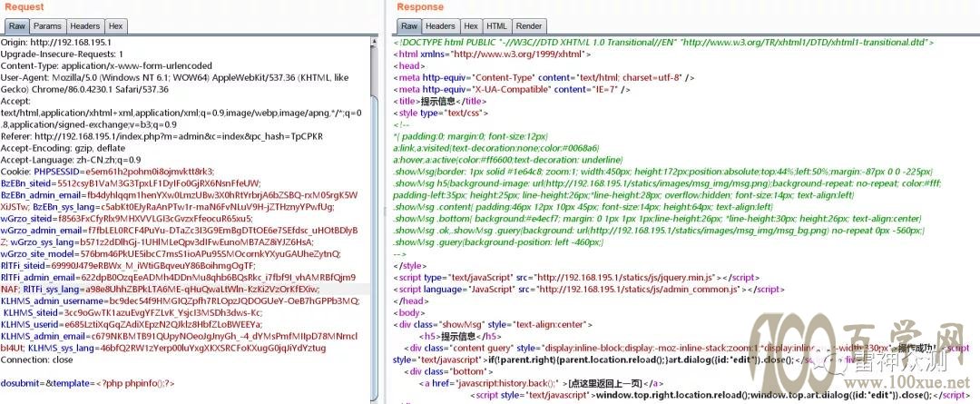Click the KLHMS_userid cookie line
The width and height of the screenshot is (980, 404).
[x=132, y=324]
